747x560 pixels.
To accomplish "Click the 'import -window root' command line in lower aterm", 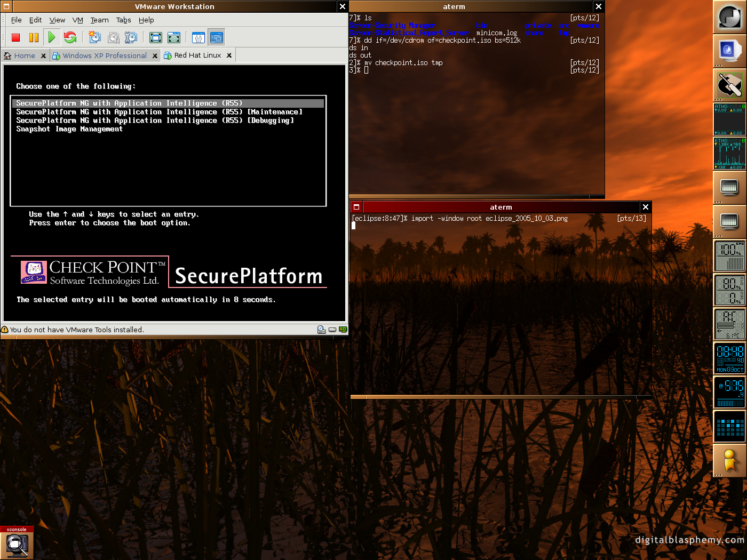I will point(489,219).
